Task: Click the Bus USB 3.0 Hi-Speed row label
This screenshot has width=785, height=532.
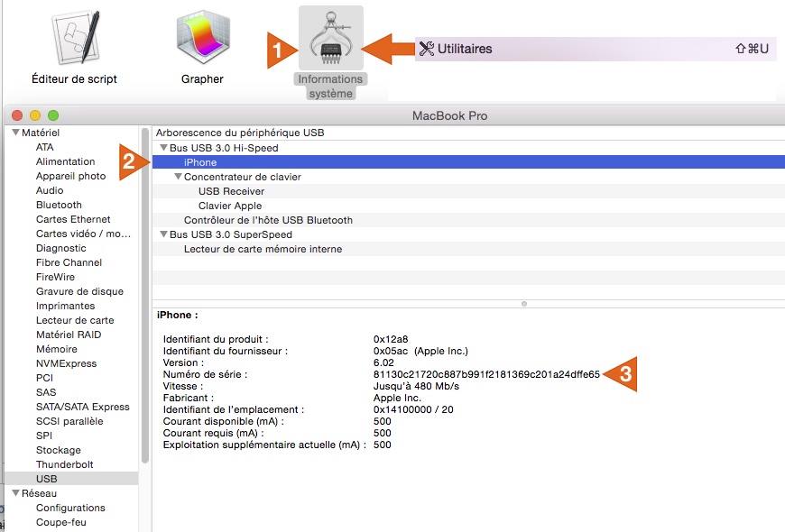Action: click(x=224, y=148)
